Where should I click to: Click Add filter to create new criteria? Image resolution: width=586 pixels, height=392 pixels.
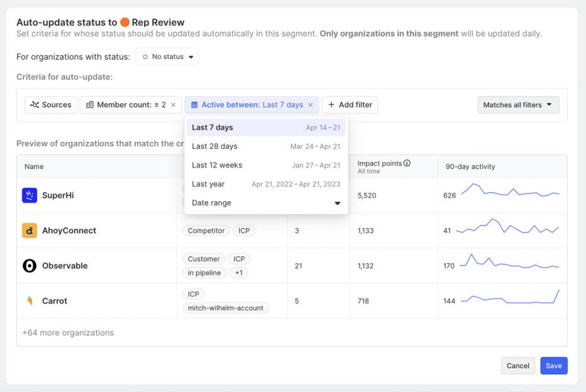(x=350, y=104)
